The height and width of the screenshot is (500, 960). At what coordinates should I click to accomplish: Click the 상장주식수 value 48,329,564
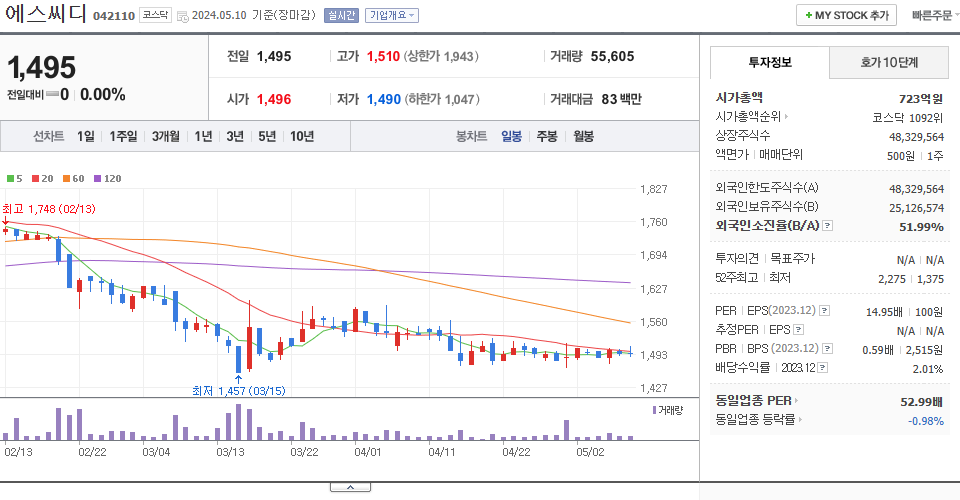[917, 137]
